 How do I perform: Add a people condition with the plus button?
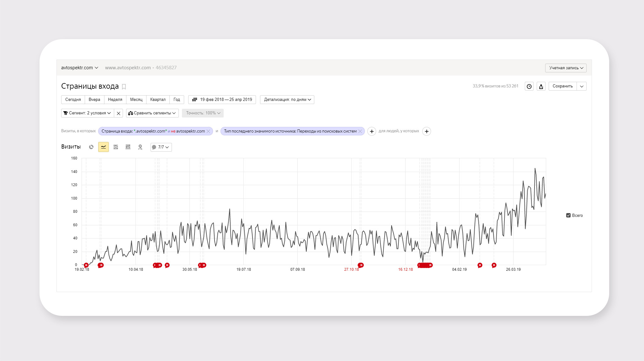[427, 131]
